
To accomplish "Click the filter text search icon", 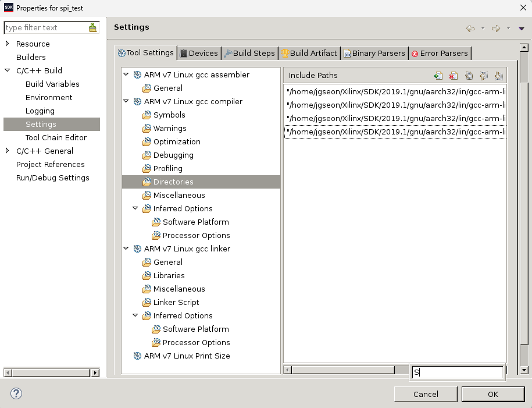I will pos(93,27).
